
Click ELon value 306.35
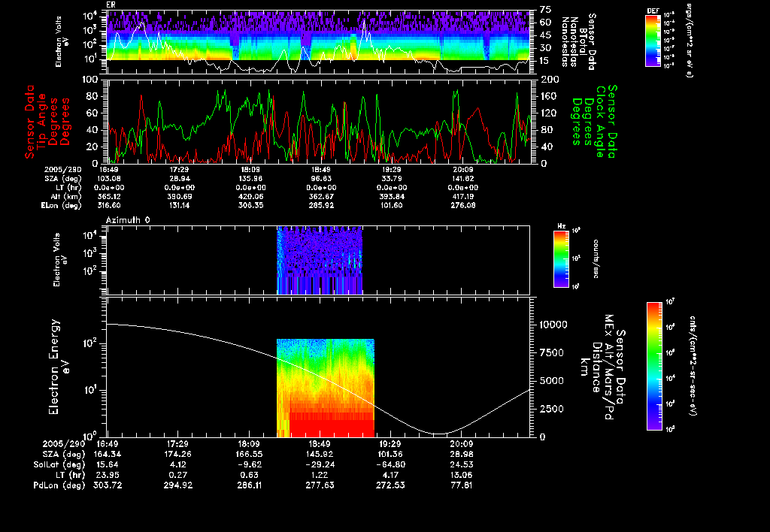250,206
